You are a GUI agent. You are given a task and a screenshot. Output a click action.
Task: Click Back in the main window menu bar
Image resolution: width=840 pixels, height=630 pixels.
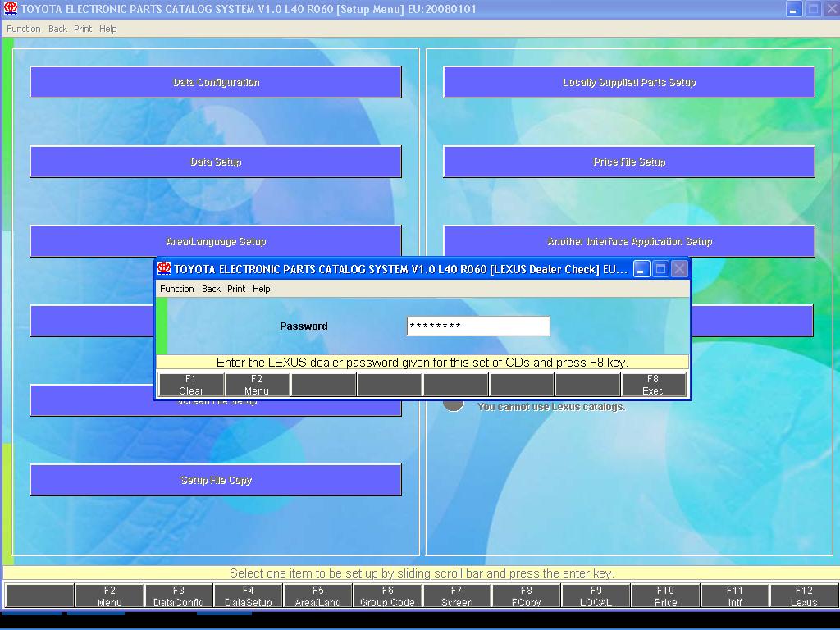coord(57,29)
